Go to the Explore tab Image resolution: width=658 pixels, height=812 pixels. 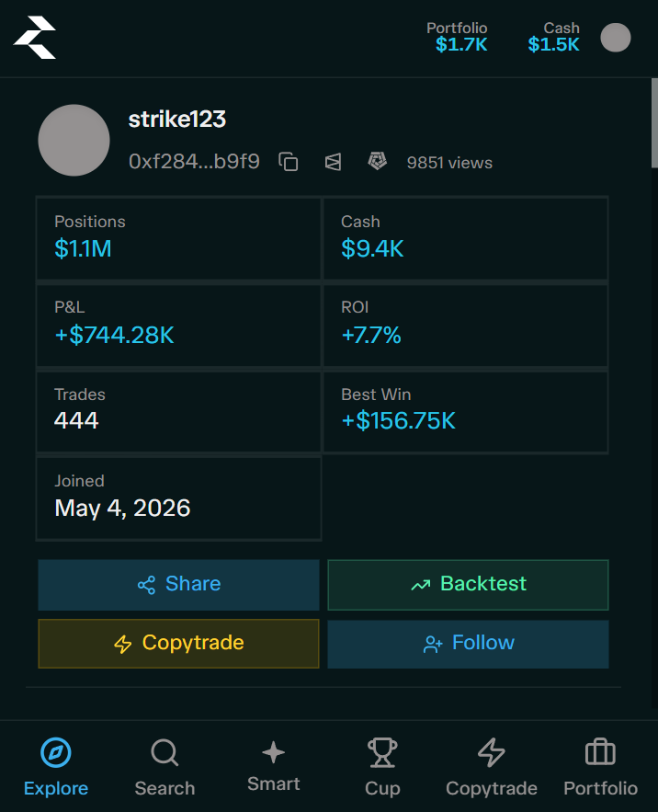click(x=56, y=767)
